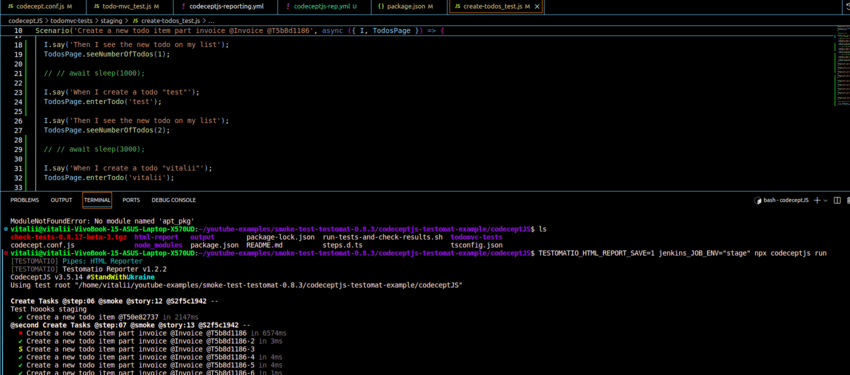Click the codeceptJS breadcrumb segment

[25, 20]
